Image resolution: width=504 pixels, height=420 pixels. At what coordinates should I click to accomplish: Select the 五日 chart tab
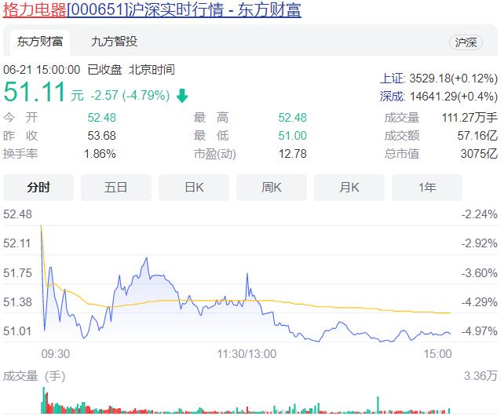coord(116,188)
